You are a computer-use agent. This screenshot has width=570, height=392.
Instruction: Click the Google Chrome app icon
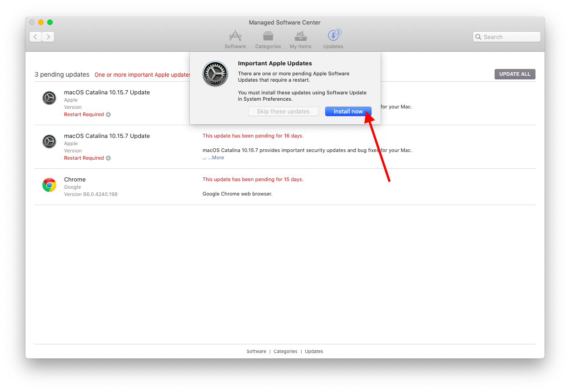(x=49, y=185)
